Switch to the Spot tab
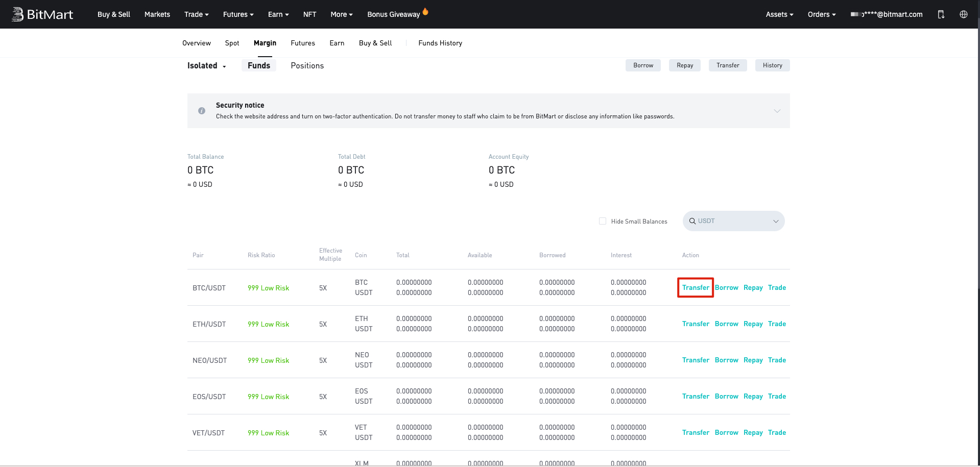980x467 pixels. point(232,43)
